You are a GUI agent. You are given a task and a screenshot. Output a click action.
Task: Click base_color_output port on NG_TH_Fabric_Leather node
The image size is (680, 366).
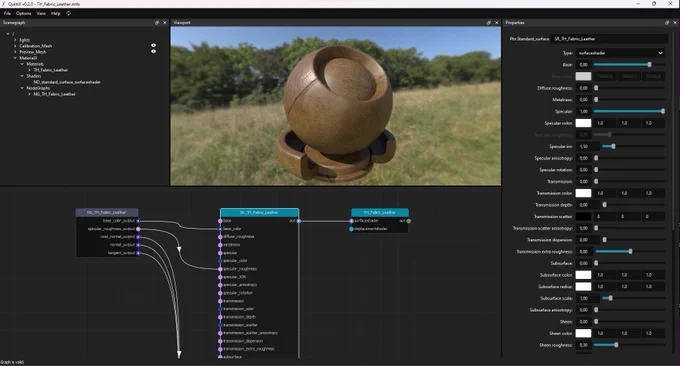point(138,221)
